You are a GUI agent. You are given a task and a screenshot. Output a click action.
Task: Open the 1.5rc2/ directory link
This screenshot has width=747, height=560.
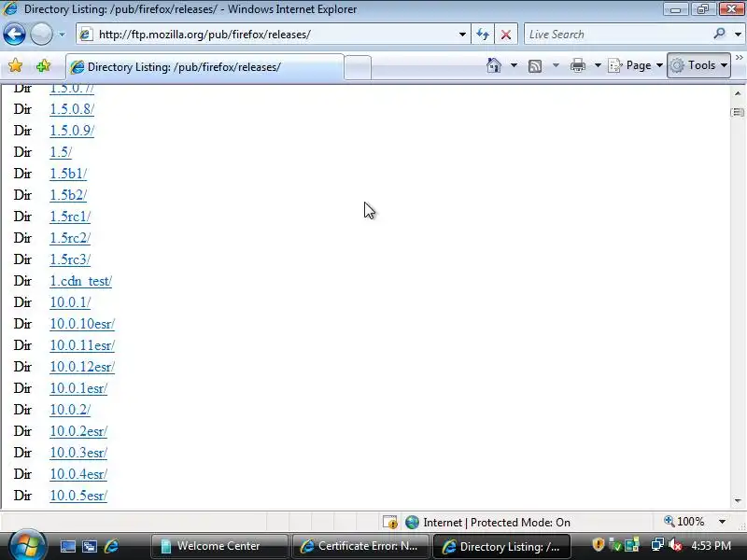point(70,238)
